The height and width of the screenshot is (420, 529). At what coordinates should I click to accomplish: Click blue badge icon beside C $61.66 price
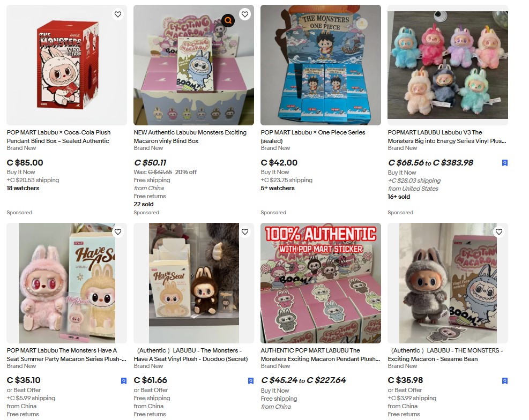251,380
